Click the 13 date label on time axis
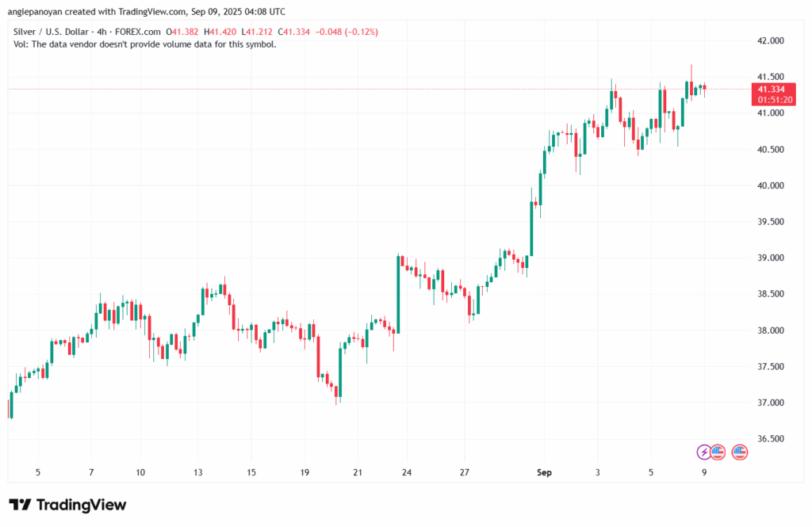This screenshot has height=527, width=812. pyautogui.click(x=197, y=473)
